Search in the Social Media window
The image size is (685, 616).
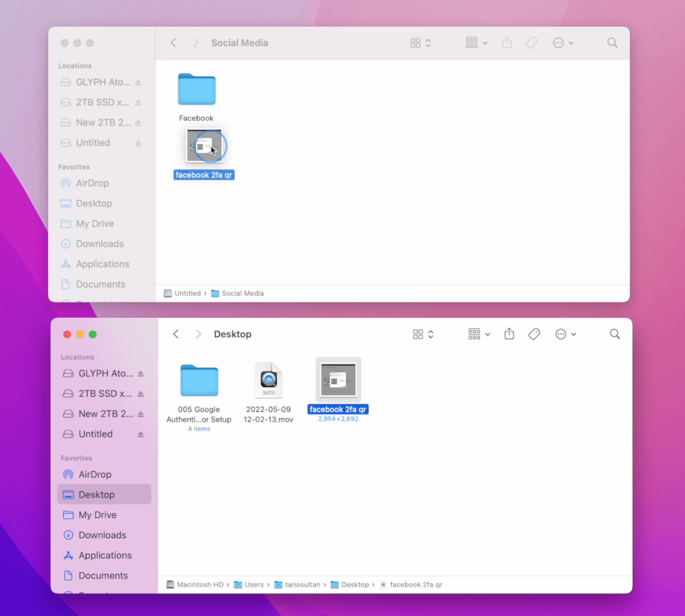click(x=612, y=43)
